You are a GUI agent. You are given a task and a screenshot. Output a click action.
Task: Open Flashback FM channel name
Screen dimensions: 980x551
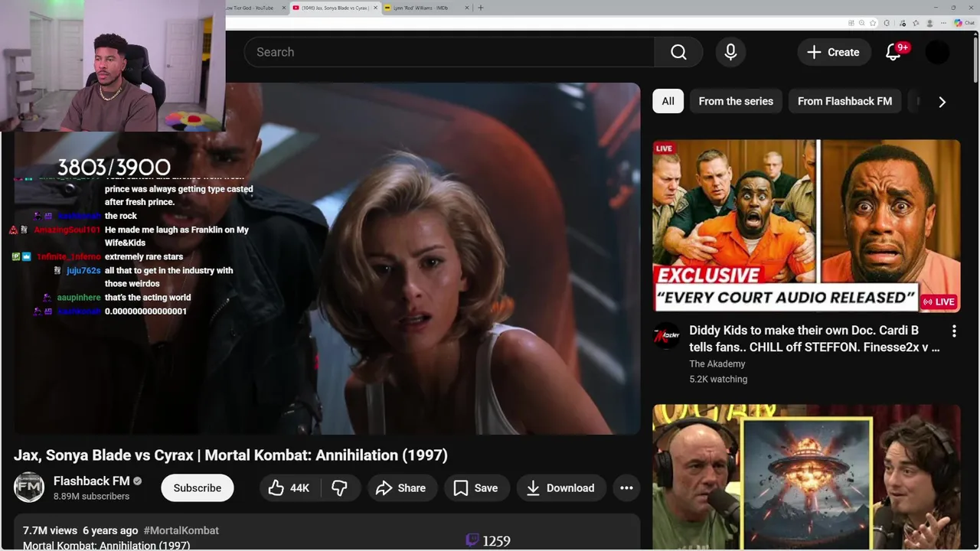92,481
